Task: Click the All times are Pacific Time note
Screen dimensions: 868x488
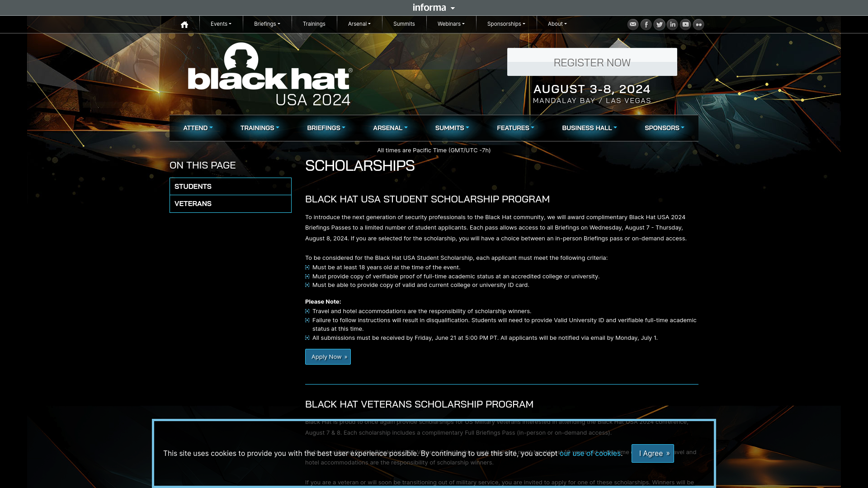Action: tap(434, 150)
